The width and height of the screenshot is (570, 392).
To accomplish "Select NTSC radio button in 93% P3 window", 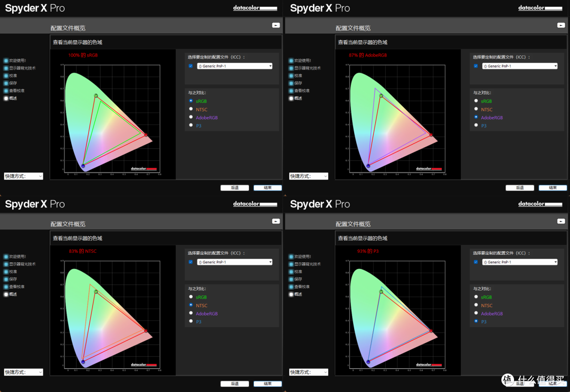I will click(x=476, y=305).
